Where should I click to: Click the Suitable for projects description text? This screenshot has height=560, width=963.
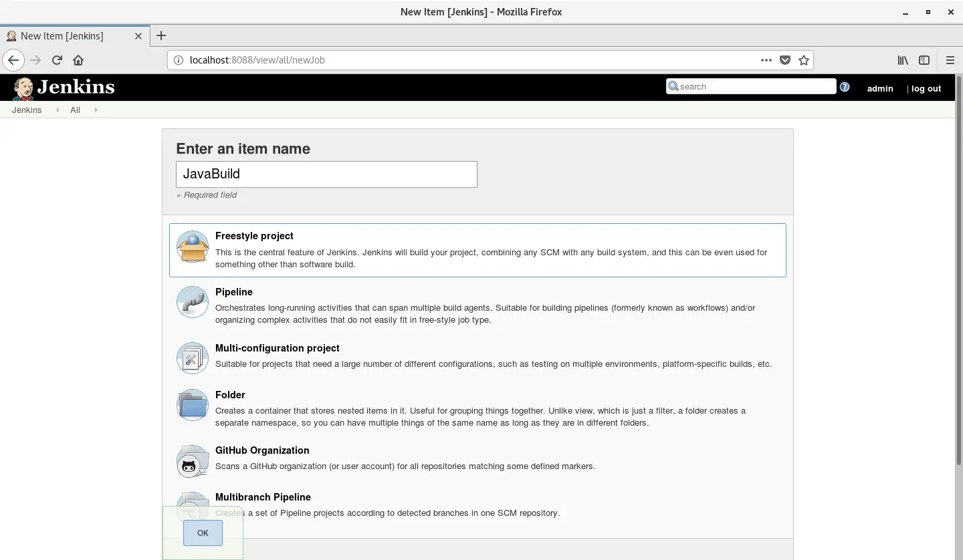tap(494, 364)
